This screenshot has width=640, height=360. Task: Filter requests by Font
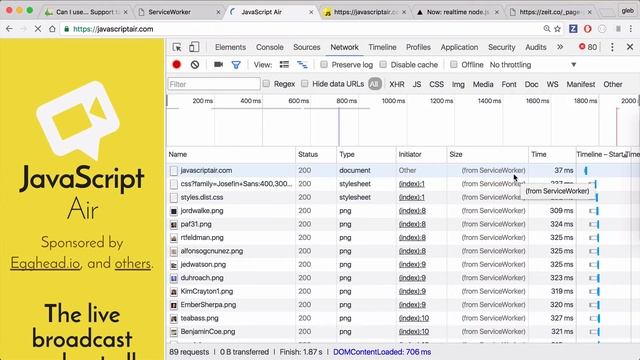[509, 84]
